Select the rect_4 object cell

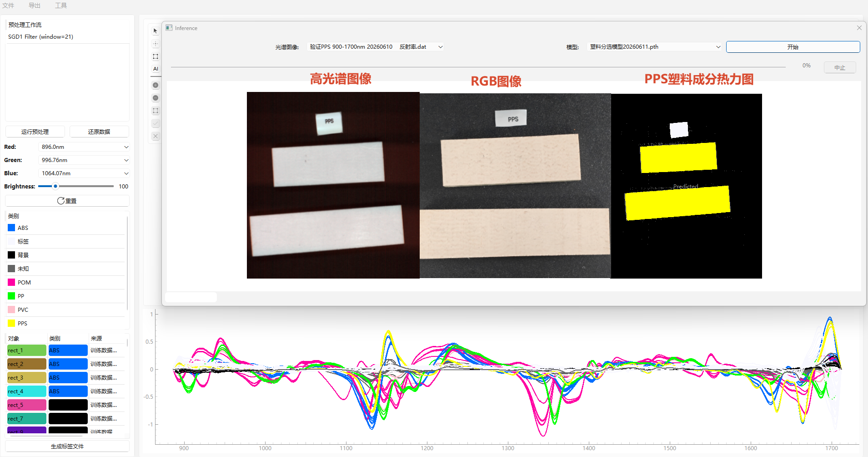coord(27,391)
